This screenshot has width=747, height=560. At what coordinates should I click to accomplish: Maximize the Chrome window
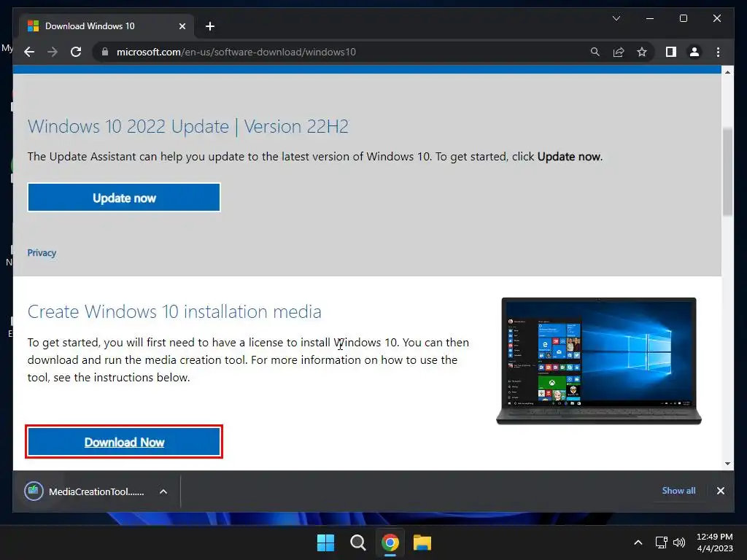[683, 18]
